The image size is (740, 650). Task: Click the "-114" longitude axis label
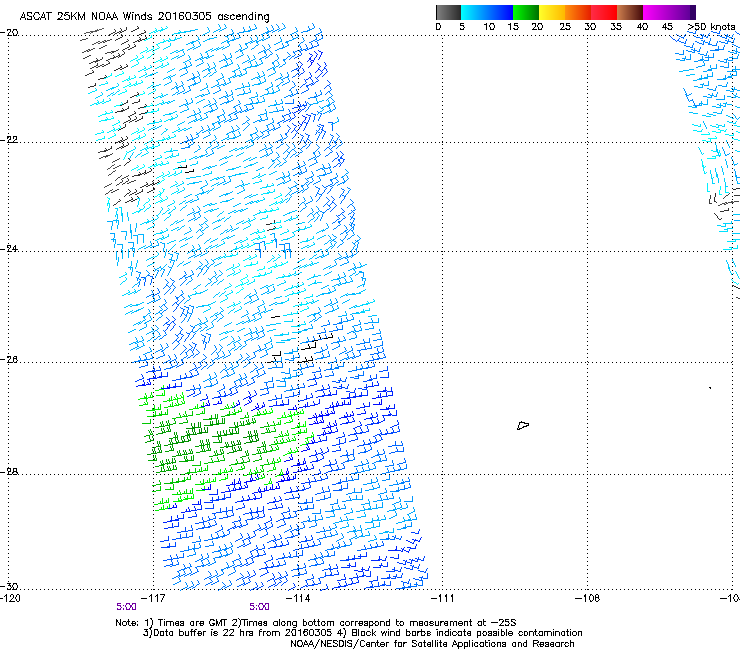298,599
